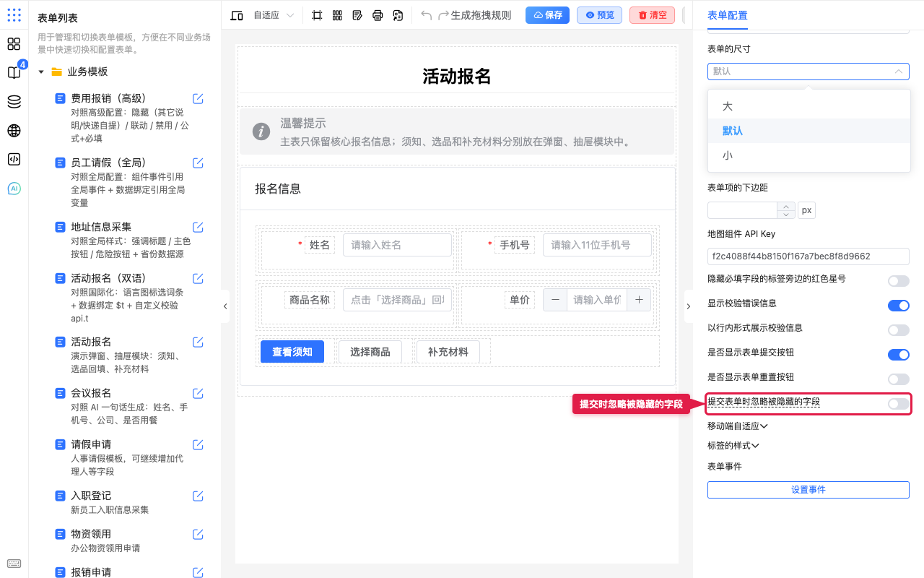Open the AI assistant icon in sidebar
This screenshot has width=924, height=578.
pyautogui.click(x=14, y=189)
